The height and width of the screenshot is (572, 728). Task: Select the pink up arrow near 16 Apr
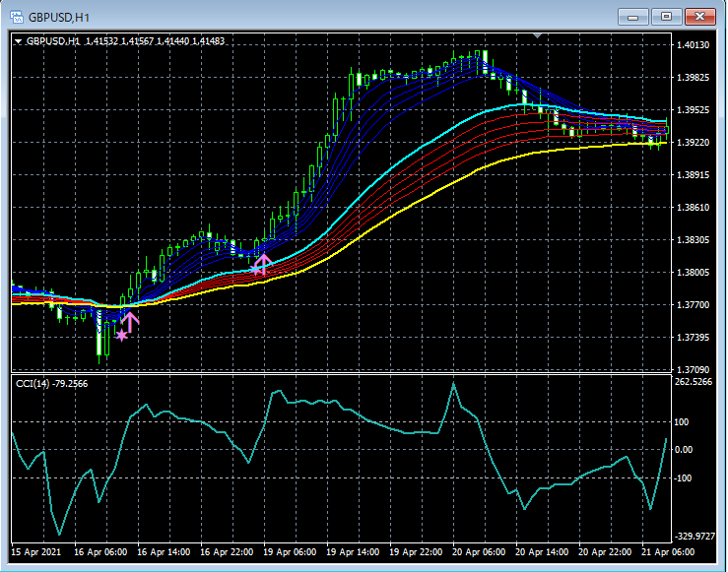coord(131,322)
